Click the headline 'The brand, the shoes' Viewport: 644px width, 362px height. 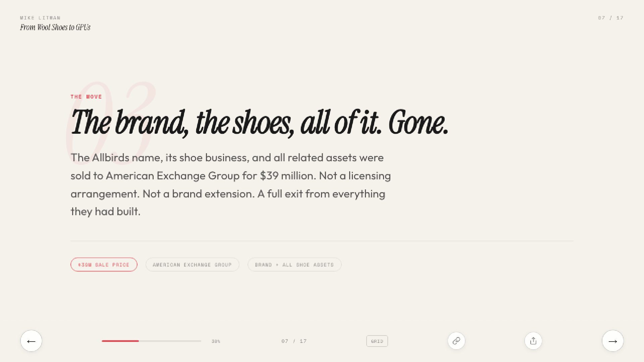pyautogui.click(x=259, y=123)
